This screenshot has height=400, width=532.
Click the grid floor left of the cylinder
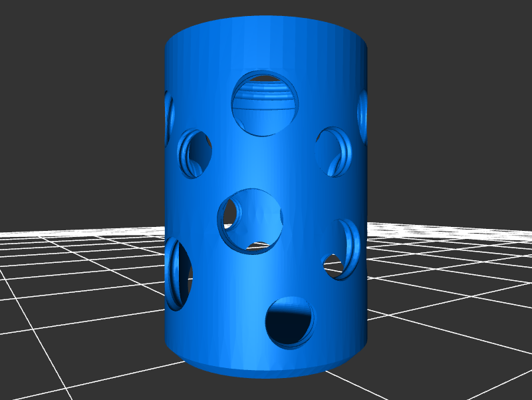pos(80,280)
